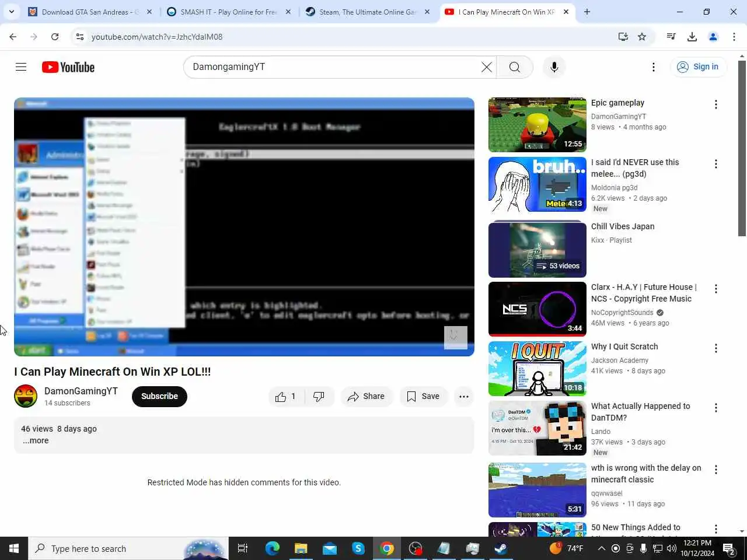Open options for Clarx H.A.Y video

coord(716,289)
